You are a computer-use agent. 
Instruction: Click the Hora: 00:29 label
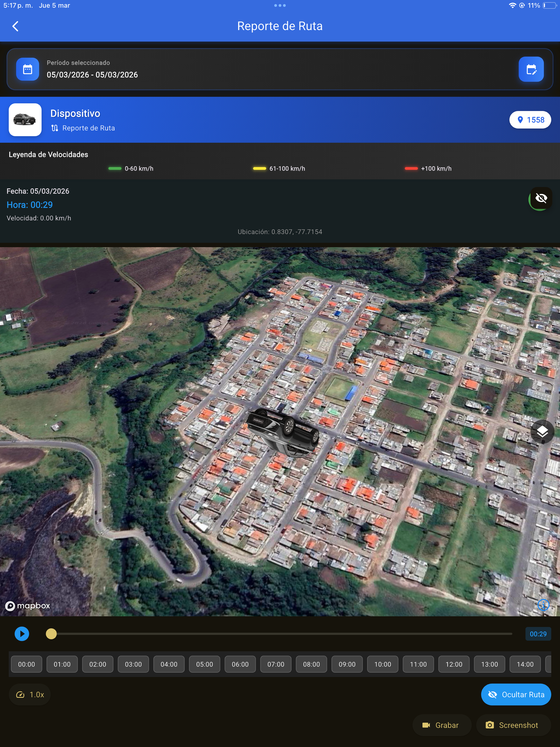[30, 205]
